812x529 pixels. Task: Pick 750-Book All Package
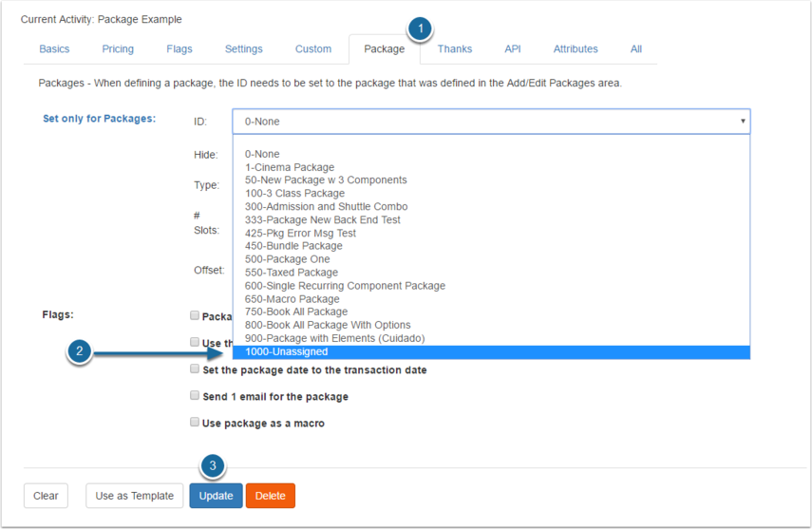[491, 312]
